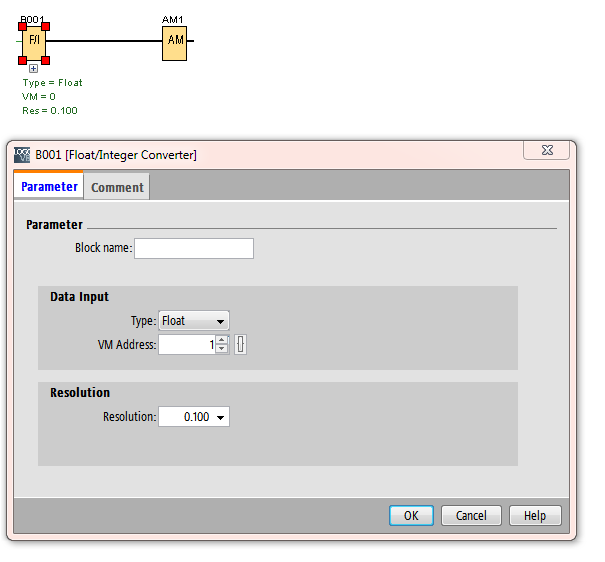Switch to the Comment tab

pyautogui.click(x=117, y=187)
